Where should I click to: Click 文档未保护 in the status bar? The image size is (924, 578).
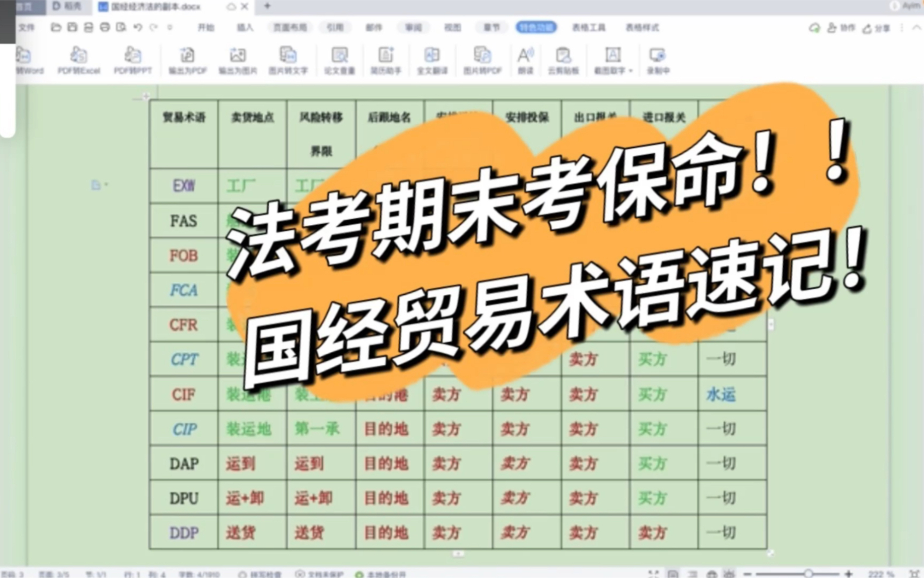tap(319, 574)
